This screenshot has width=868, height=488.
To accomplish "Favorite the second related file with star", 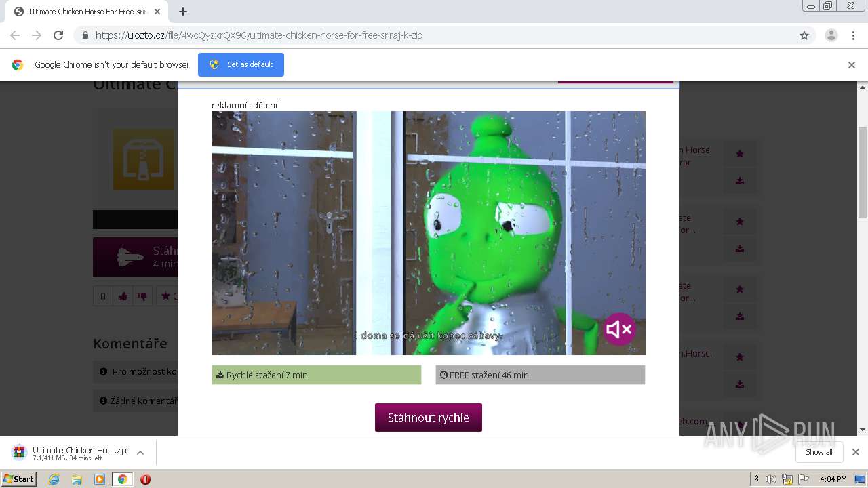I will click(x=740, y=222).
